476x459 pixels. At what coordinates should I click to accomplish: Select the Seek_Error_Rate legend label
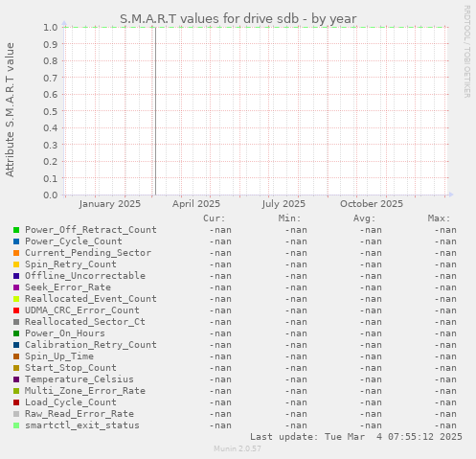click(68, 287)
